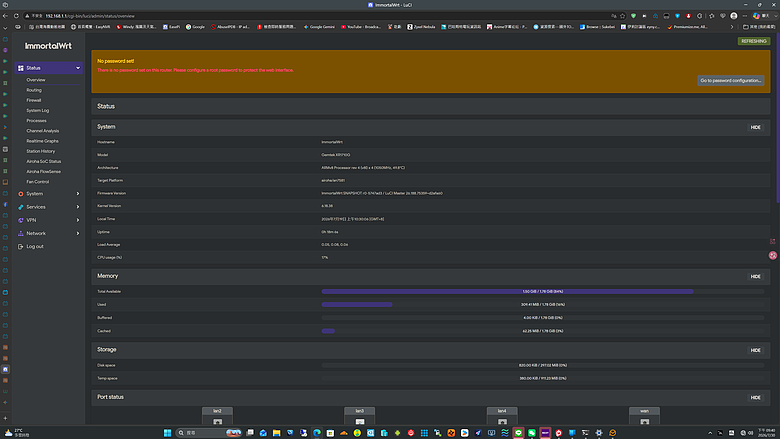Viewport: 780px width, 439px height.
Task: Click the lan3 port tile
Action: (x=360, y=416)
